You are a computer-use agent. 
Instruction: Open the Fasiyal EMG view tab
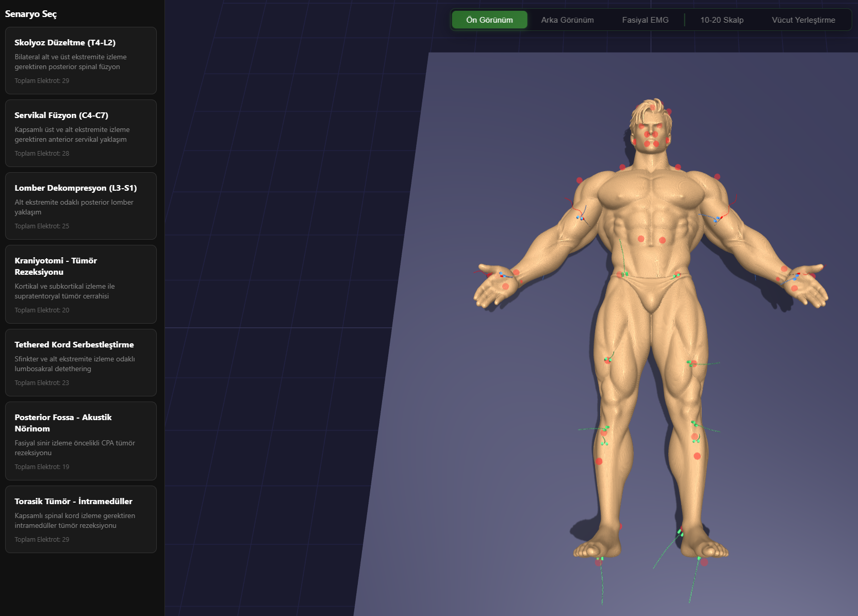coord(645,20)
